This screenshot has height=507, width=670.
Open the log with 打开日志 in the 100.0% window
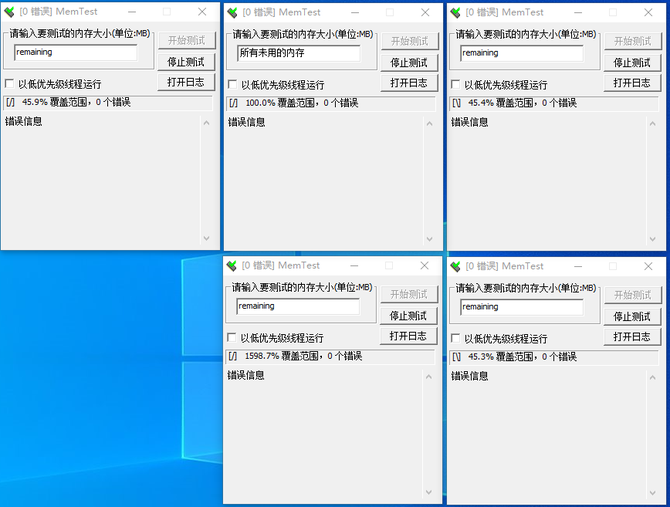[x=408, y=83]
